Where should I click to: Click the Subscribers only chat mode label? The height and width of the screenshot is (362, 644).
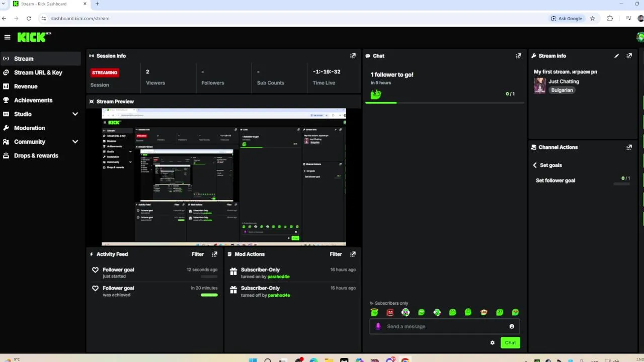pyautogui.click(x=391, y=303)
